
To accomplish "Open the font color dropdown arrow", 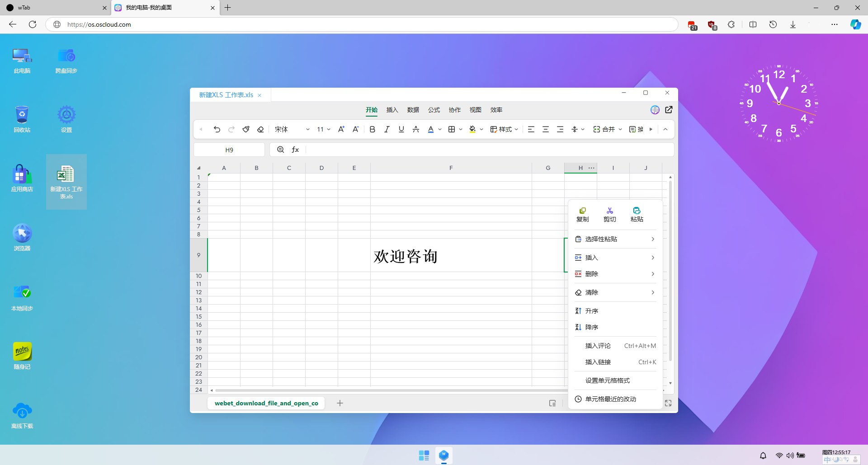I will 440,129.
